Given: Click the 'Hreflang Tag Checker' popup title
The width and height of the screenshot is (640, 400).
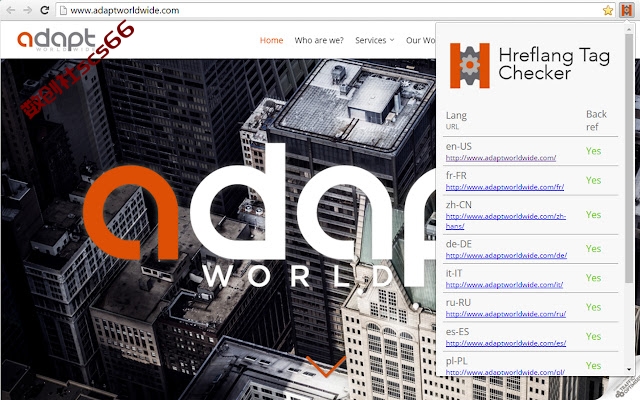Looking at the screenshot, I should click(554, 64).
